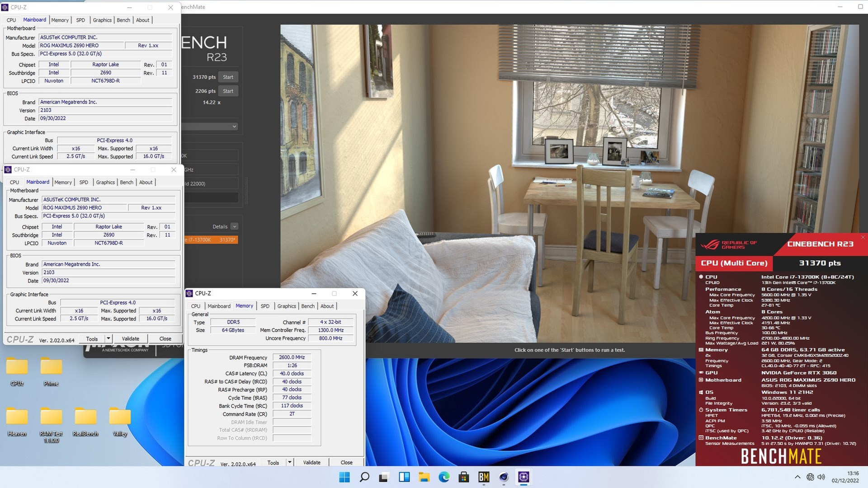The image size is (868, 488).
Task: Open network status tray icon
Action: (810, 477)
